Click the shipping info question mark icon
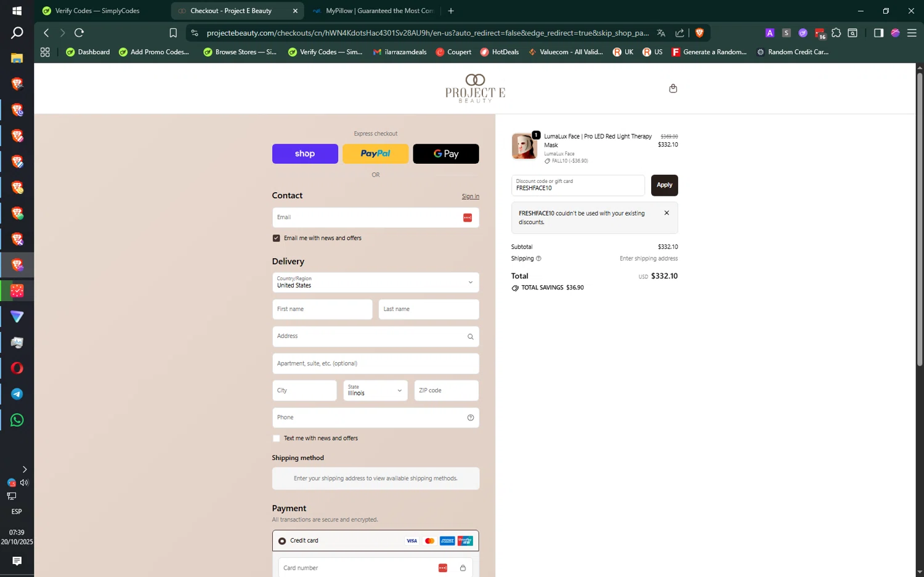924x577 pixels. click(538, 259)
